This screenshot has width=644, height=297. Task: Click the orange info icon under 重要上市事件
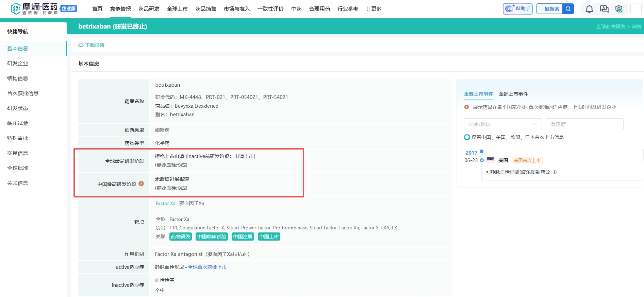(466, 107)
